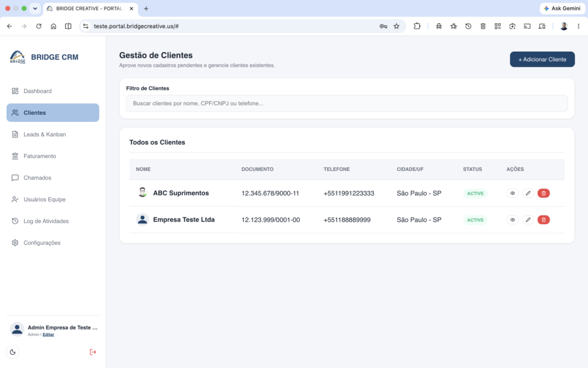
Task: Edit ABC Suprimentos with pencil icon
Action: coord(528,193)
